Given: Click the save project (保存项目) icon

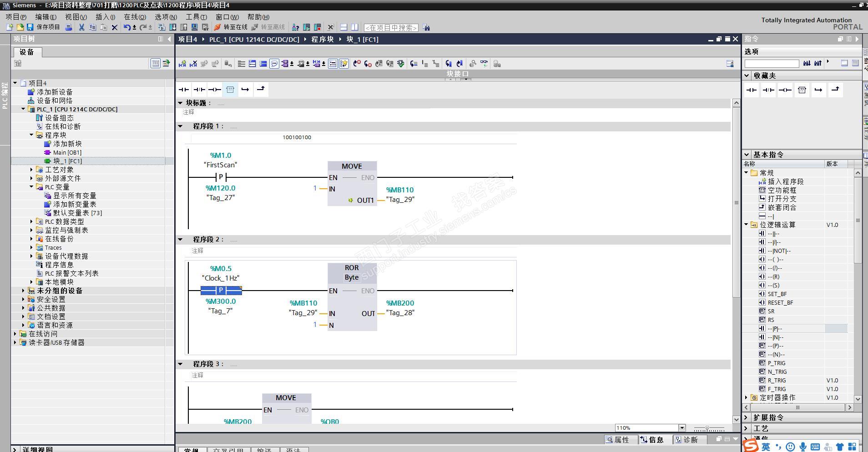Looking at the screenshot, I should pyautogui.click(x=30, y=27).
